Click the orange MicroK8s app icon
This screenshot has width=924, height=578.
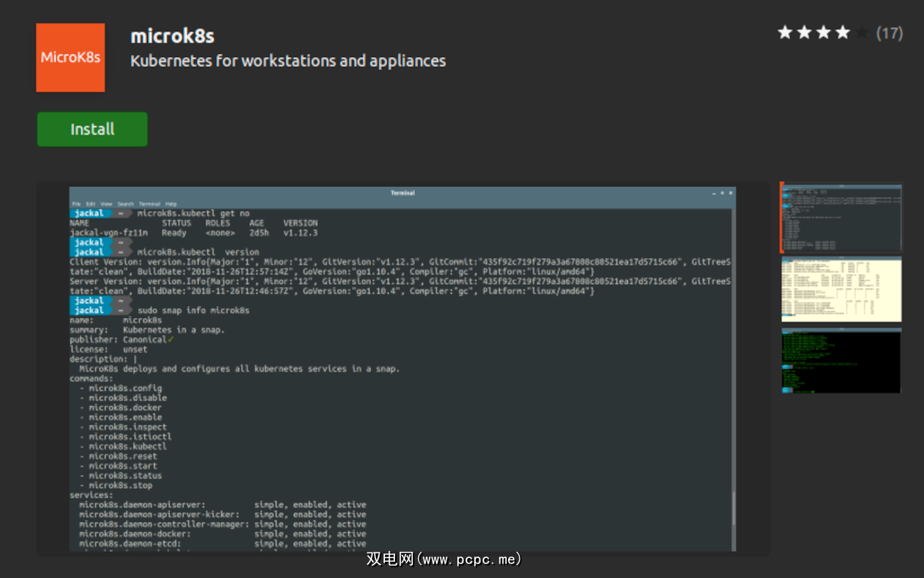coord(70,57)
